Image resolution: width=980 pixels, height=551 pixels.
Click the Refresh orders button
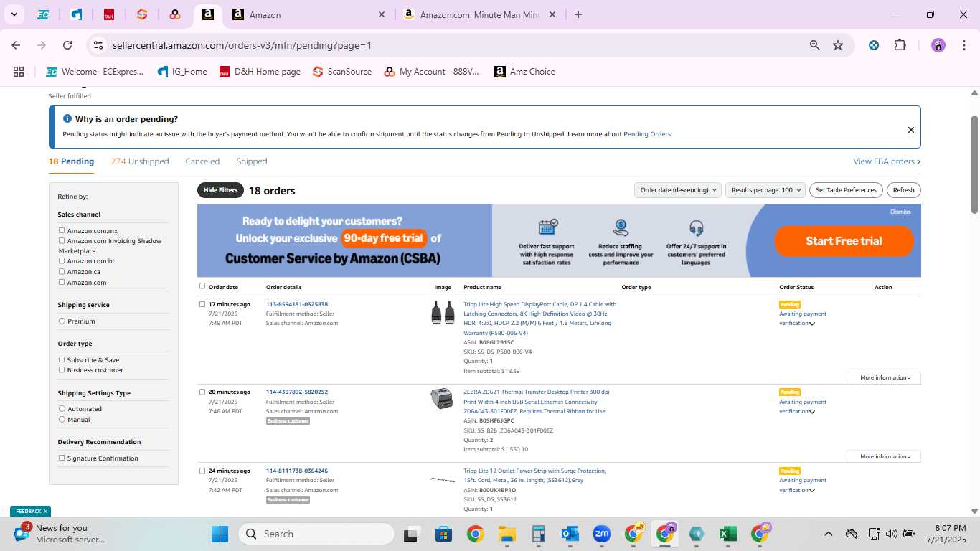click(904, 190)
